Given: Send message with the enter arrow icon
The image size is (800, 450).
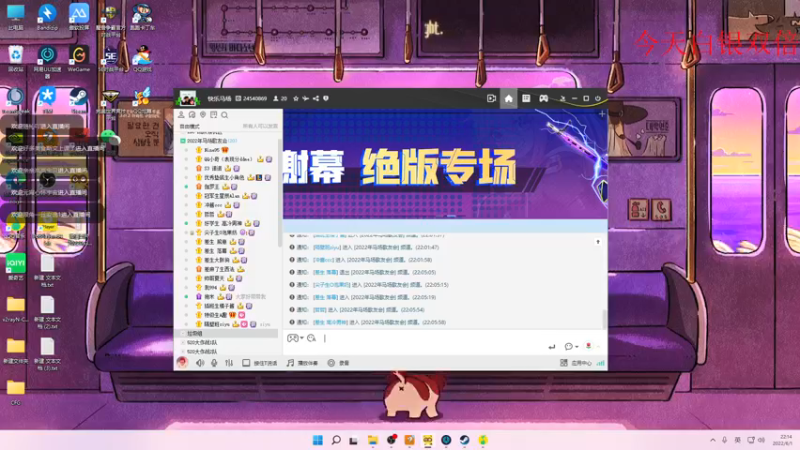Looking at the screenshot, I should point(552,347).
